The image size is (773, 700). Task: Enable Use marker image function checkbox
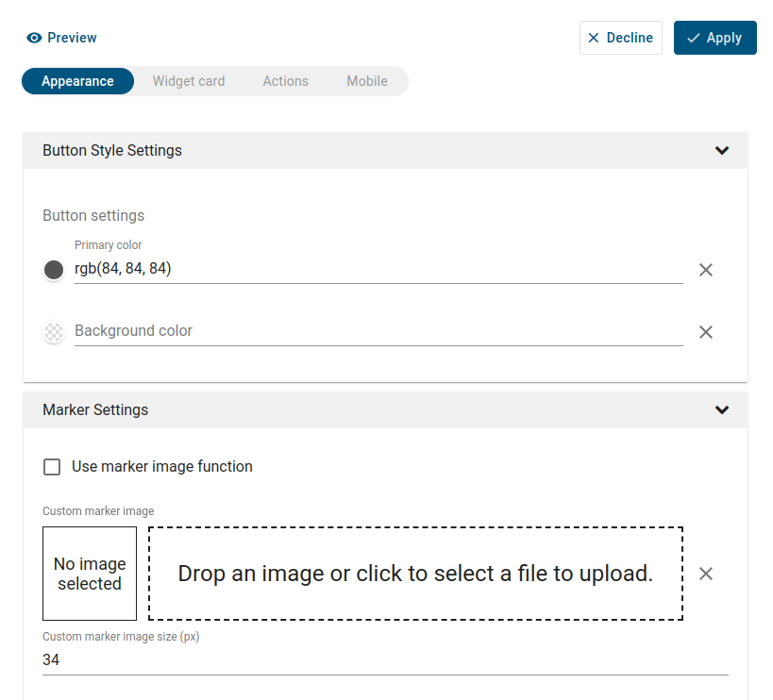(x=53, y=467)
